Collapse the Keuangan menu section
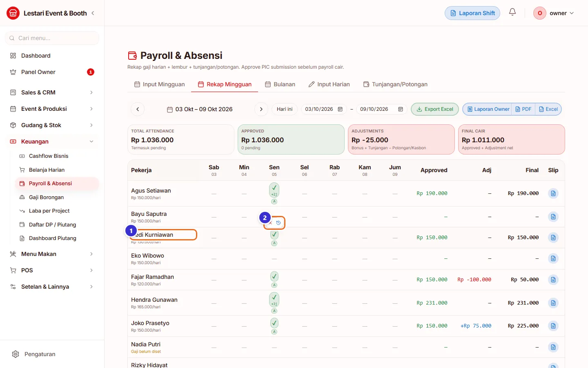Viewport: 588px width, 368px height. (x=52, y=141)
